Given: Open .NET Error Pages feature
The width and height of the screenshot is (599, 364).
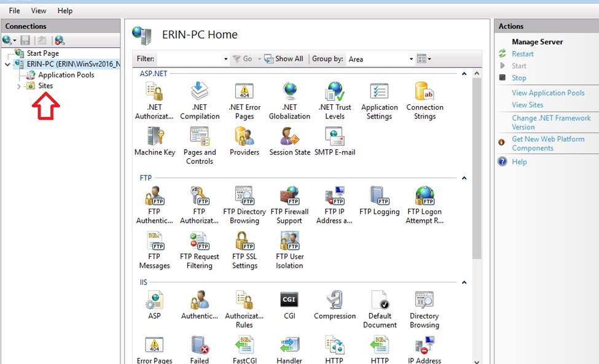Looking at the screenshot, I should 245,101.
